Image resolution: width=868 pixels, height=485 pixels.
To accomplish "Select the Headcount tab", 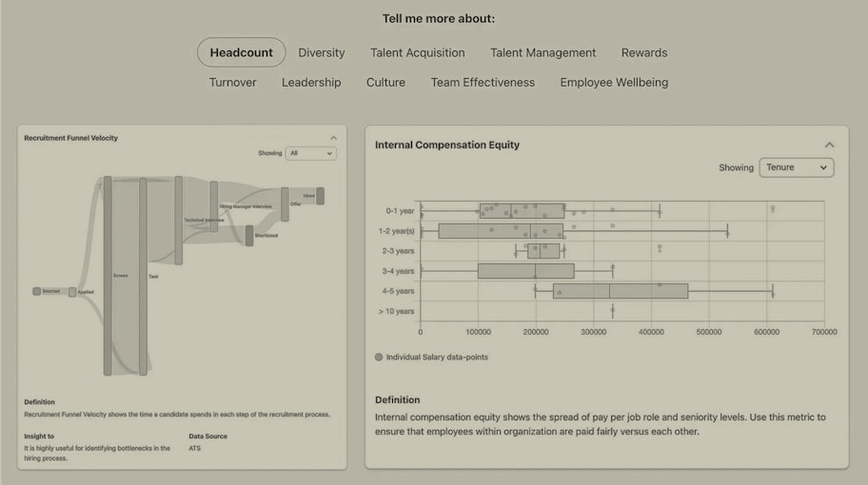I will pos(242,52).
